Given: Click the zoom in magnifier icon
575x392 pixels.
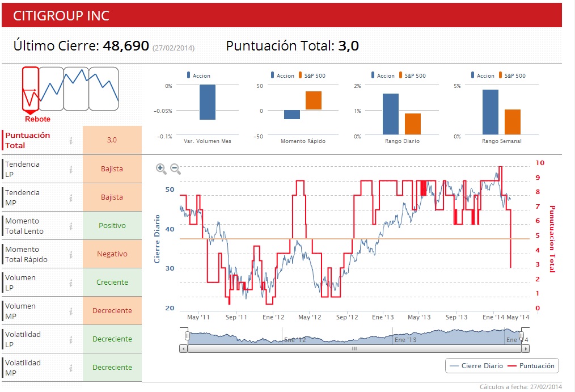Looking at the screenshot, I should (x=161, y=168).
